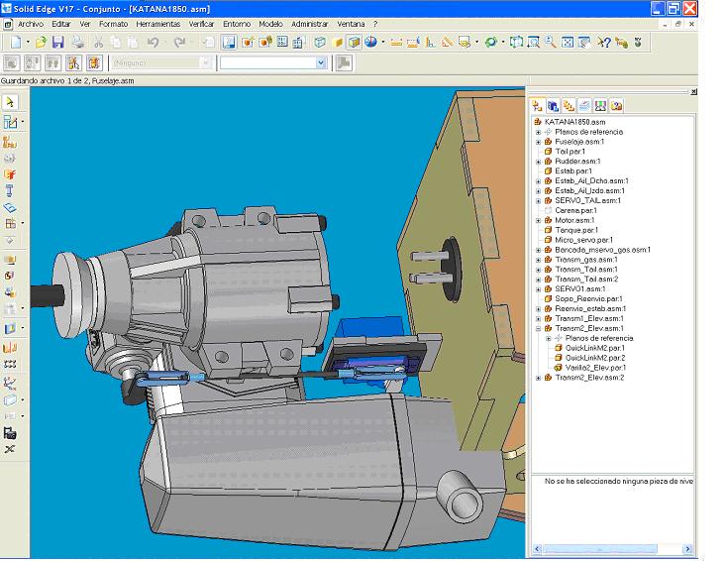
Task: Click the Save icon in main toolbar
Action: pos(57,43)
